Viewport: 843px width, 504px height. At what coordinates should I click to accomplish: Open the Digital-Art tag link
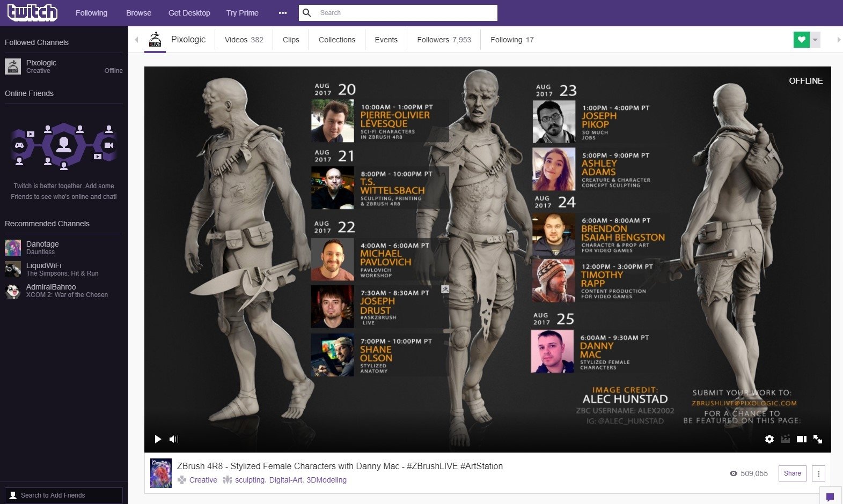coord(285,480)
